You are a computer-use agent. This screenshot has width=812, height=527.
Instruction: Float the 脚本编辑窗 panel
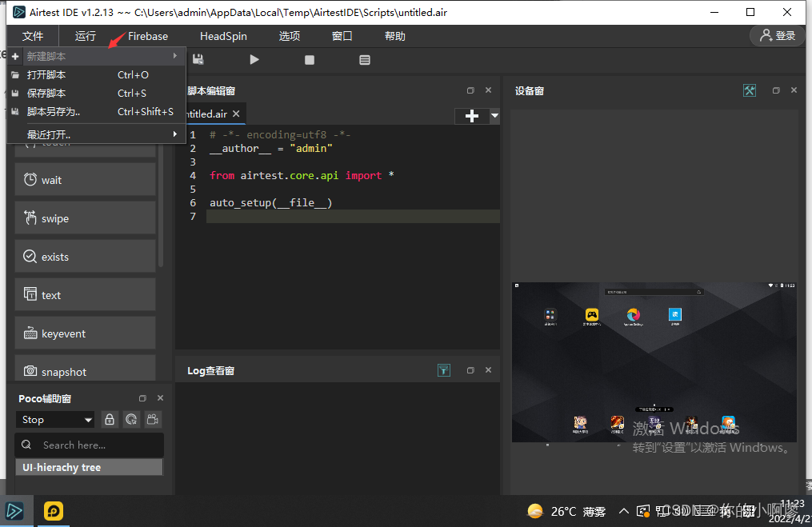470,90
